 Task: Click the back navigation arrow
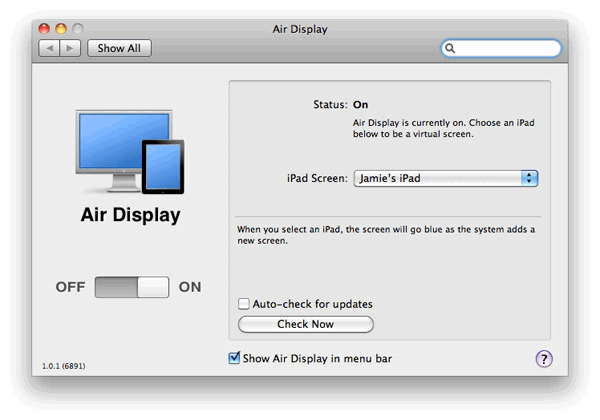49,48
